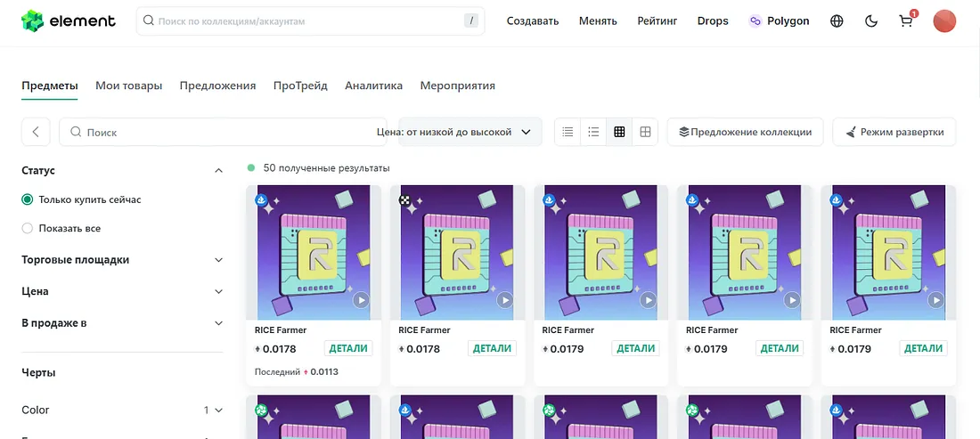980x439 pixels.
Task: Focus the Поиск items filter field
Action: 223,132
